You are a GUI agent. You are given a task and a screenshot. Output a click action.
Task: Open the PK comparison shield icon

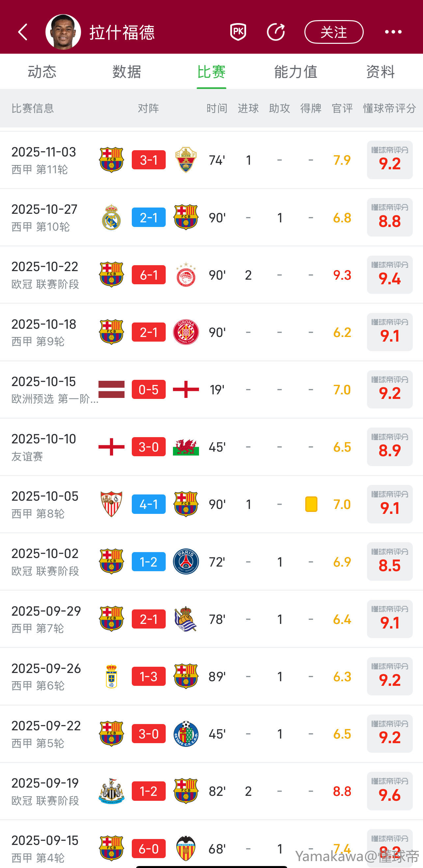(238, 32)
